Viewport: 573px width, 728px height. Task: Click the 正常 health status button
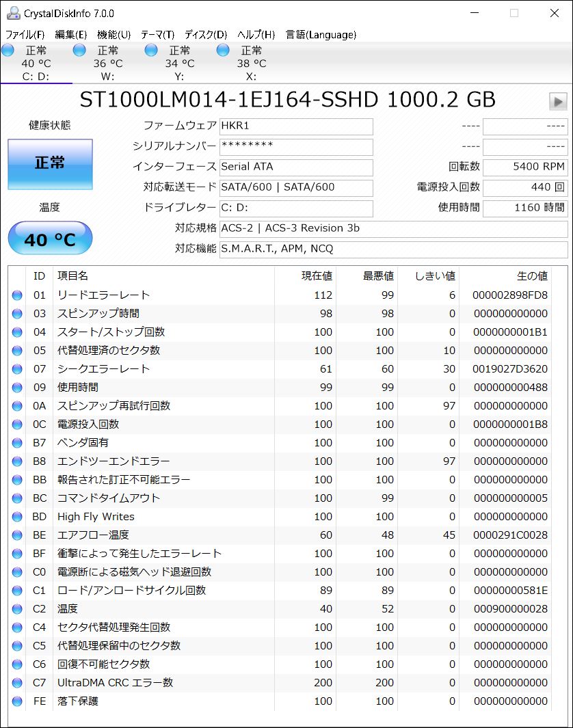pyautogui.click(x=50, y=164)
